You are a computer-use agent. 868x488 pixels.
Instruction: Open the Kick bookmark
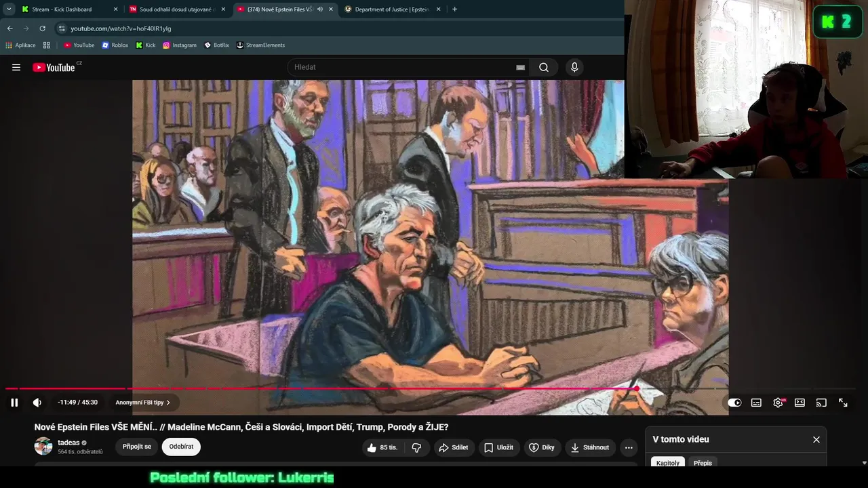pyautogui.click(x=146, y=45)
